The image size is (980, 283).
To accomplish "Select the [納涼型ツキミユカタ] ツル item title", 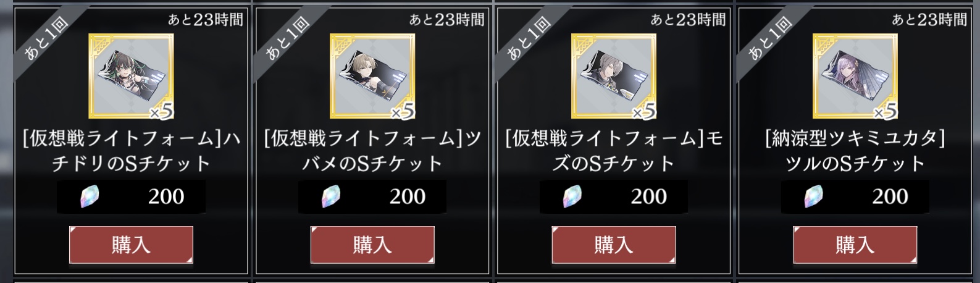I will [x=855, y=151].
